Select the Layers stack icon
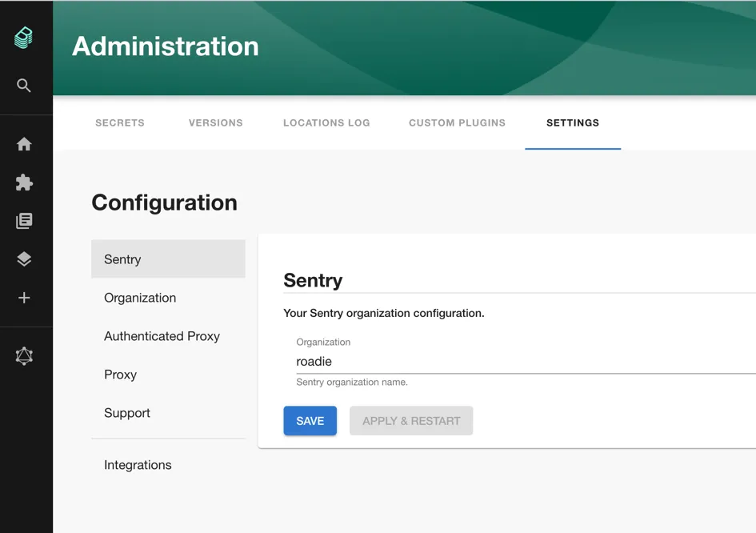The image size is (756, 533). (23, 258)
